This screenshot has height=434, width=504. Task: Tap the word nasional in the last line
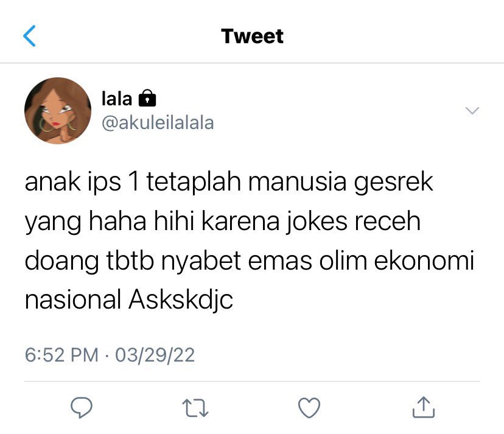[x=73, y=299]
